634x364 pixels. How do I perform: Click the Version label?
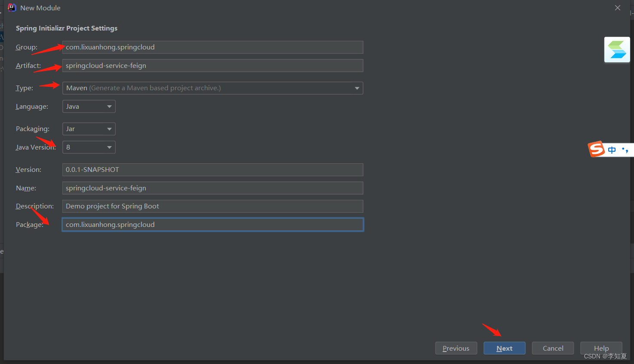point(29,170)
